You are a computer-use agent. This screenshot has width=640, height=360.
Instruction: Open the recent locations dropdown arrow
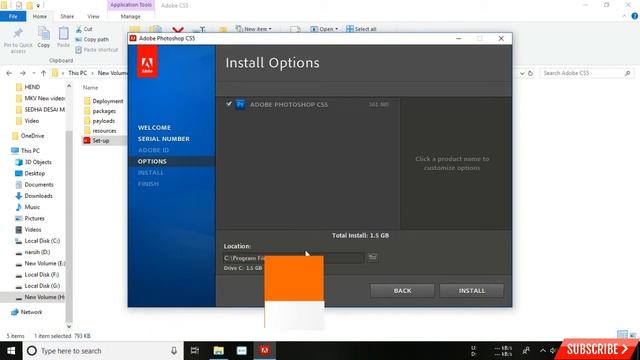pyautogui.click(x=33, y=73)
